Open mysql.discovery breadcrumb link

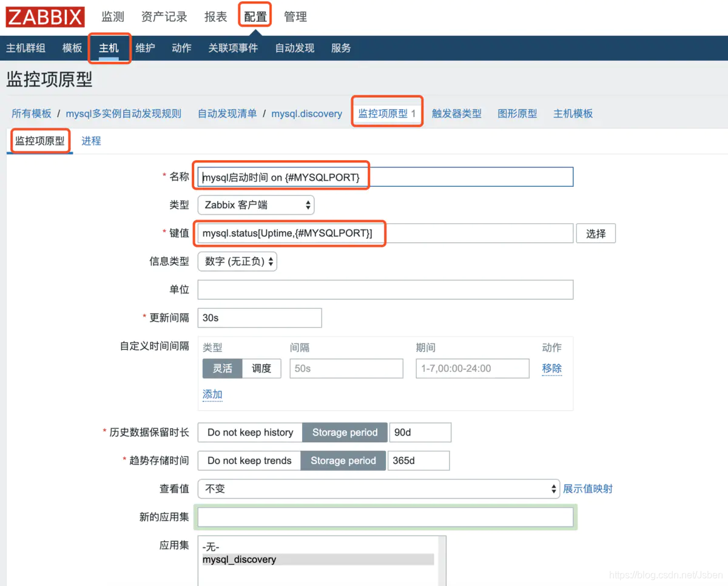pyautogui.click(x=306, y=113)
